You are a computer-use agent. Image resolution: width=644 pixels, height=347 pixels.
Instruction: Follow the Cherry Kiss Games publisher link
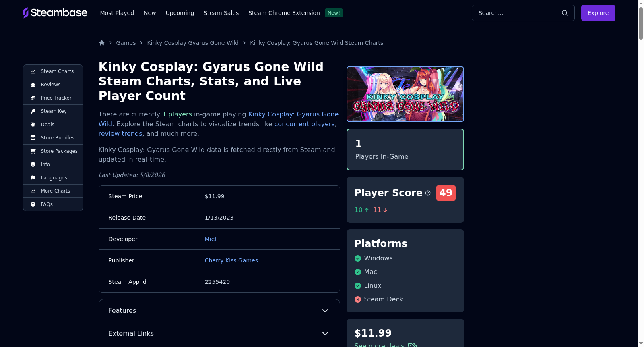(231, 260)
